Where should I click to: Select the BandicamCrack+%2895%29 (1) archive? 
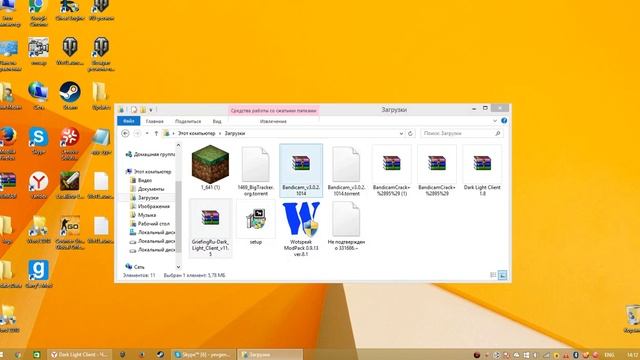391,171
